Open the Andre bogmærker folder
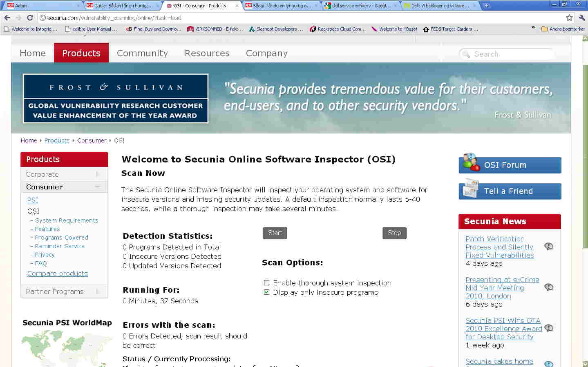The height and width of the screenshot is (367, 588). [563, 29]
